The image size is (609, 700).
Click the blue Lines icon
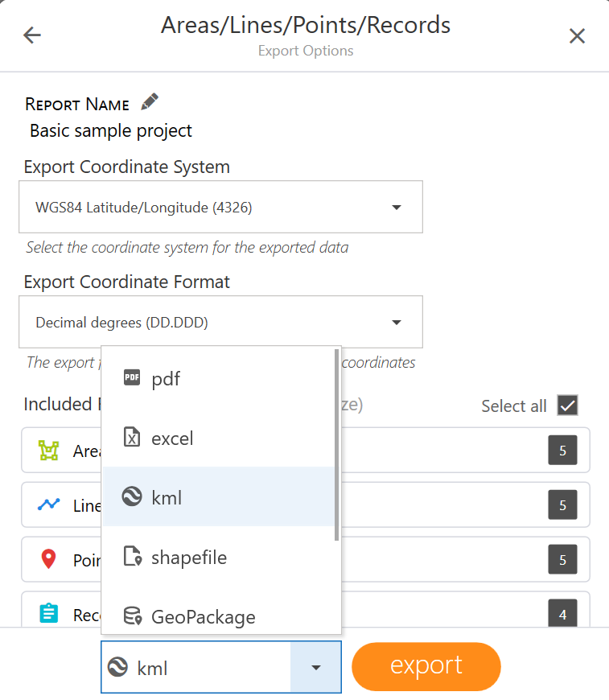tap(49, 505)
